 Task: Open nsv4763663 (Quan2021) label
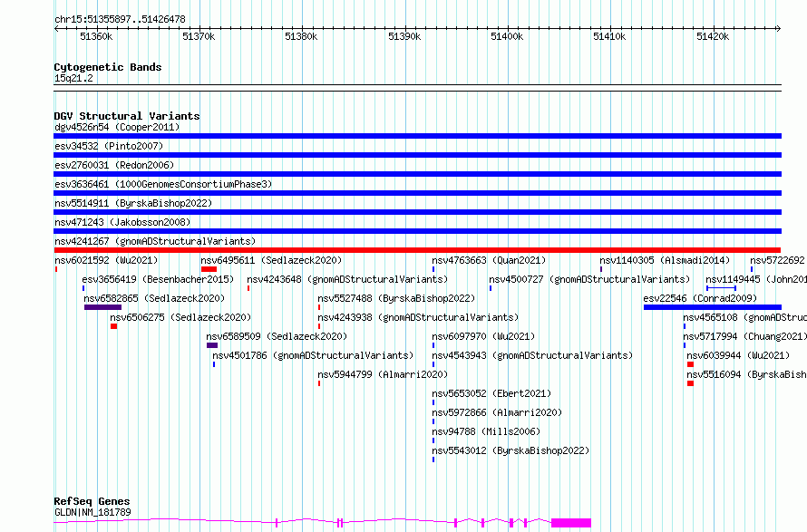489,260
